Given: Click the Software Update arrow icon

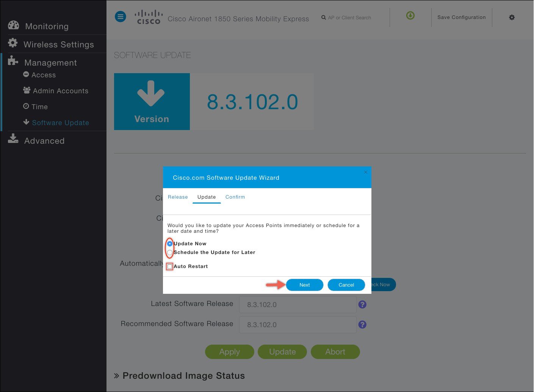Looking at the screenshot, I should tap(26, 122).
